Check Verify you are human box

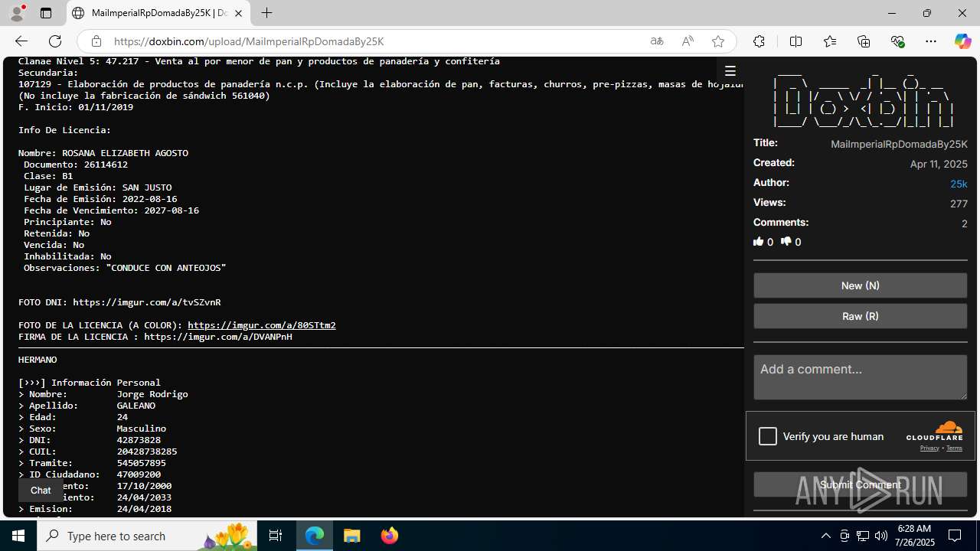tap(768, 436)
